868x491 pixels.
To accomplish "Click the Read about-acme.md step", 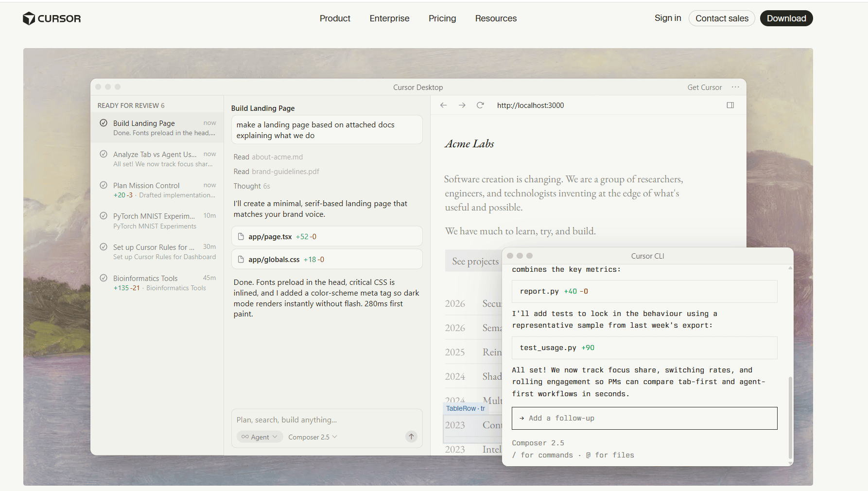I will click(x=268, y=157).
